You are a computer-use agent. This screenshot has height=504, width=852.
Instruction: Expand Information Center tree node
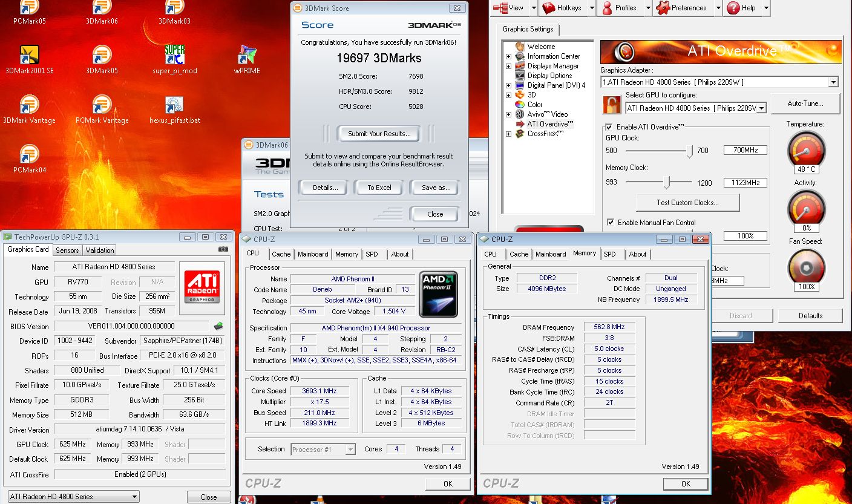[508, 56]
